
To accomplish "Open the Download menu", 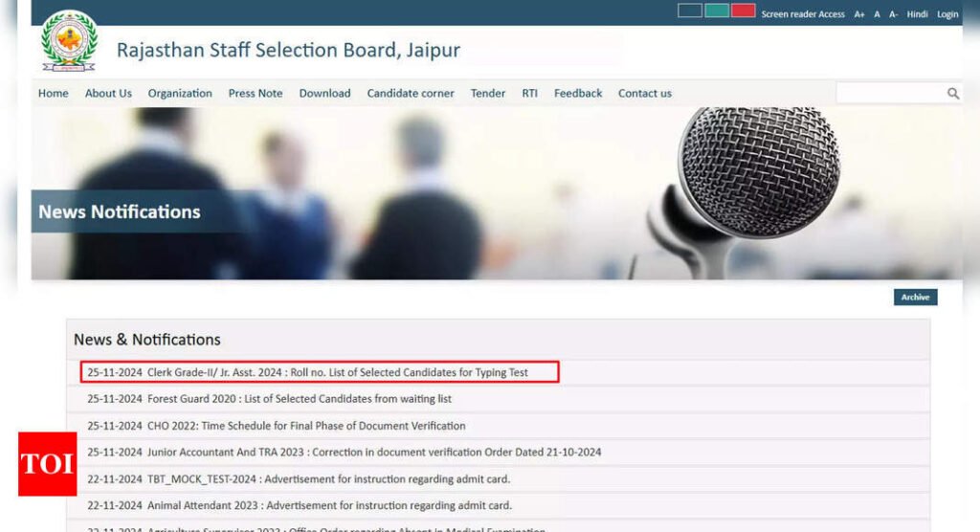I will [x=324, y=93].
